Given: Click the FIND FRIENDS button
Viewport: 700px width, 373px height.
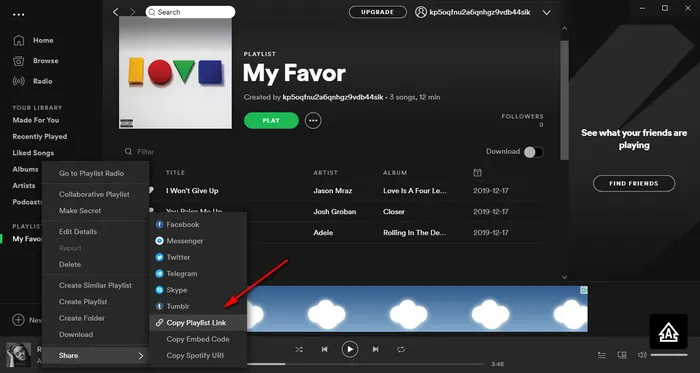Looking at the screenshot, I should (634, 183).
